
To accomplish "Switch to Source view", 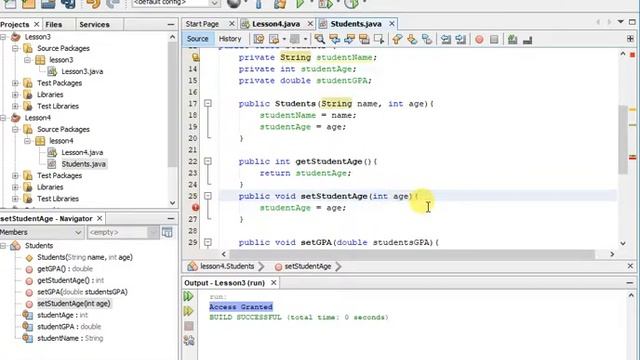I will pos(198,39).
